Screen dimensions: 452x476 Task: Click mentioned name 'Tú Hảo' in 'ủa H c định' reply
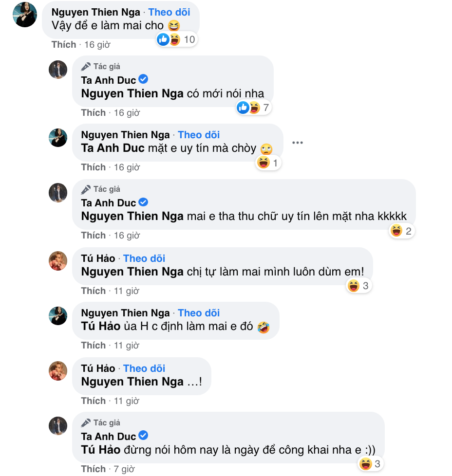coord(100,327)
